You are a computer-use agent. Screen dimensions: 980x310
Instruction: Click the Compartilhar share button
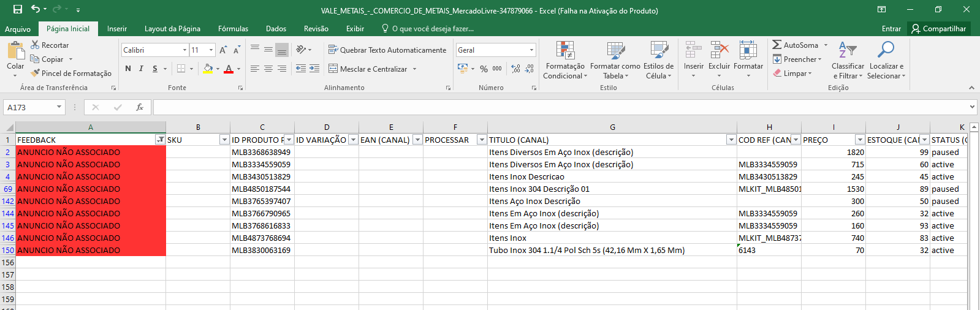[938, 29]
